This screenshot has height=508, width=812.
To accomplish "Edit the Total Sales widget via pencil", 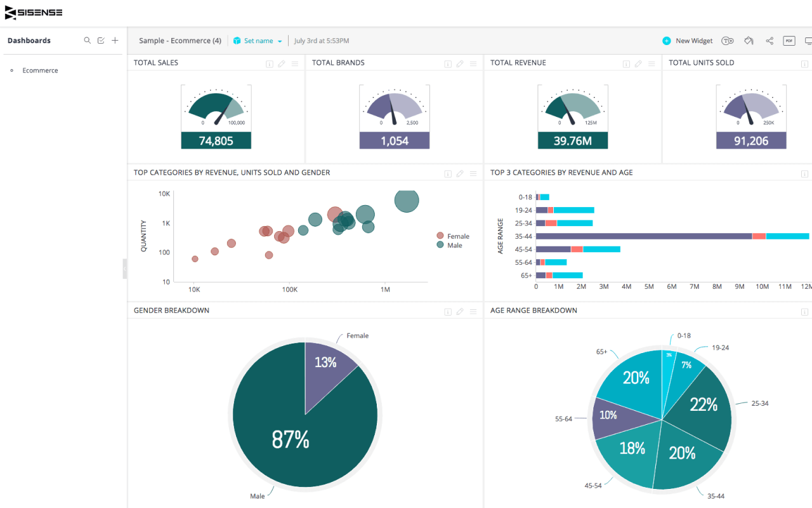I will [282, 63].
